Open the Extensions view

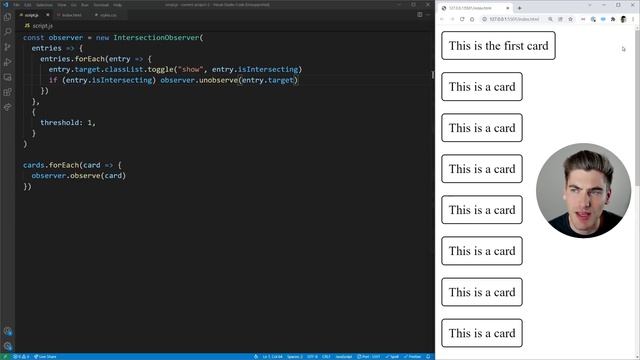click(x=7, y=92)
